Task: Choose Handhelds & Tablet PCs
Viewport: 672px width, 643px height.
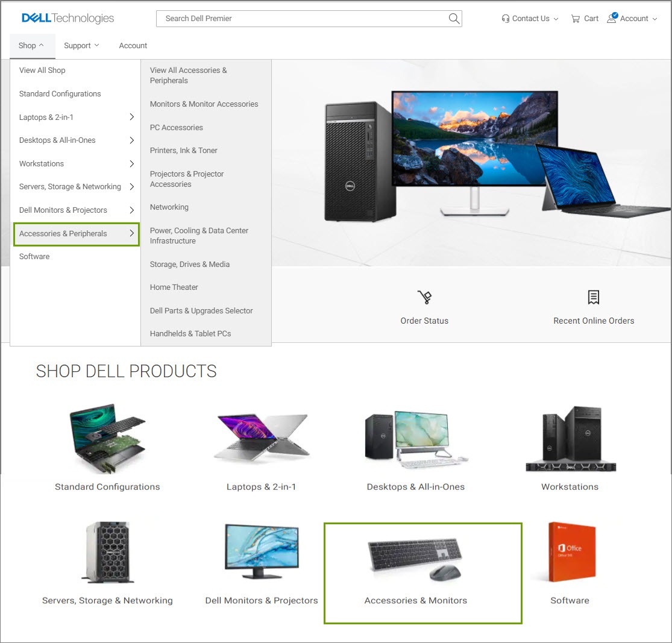Action: point(190,333)
